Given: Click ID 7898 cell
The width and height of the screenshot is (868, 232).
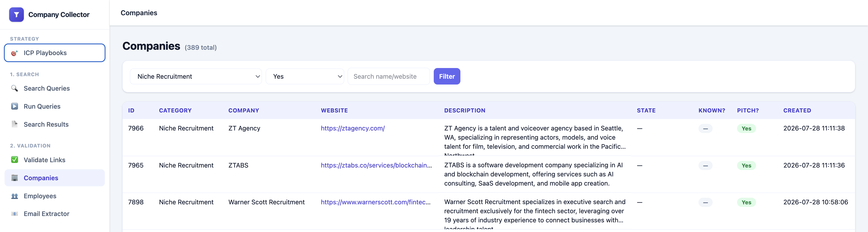Looking at the screenshot, I should (136, 202).
